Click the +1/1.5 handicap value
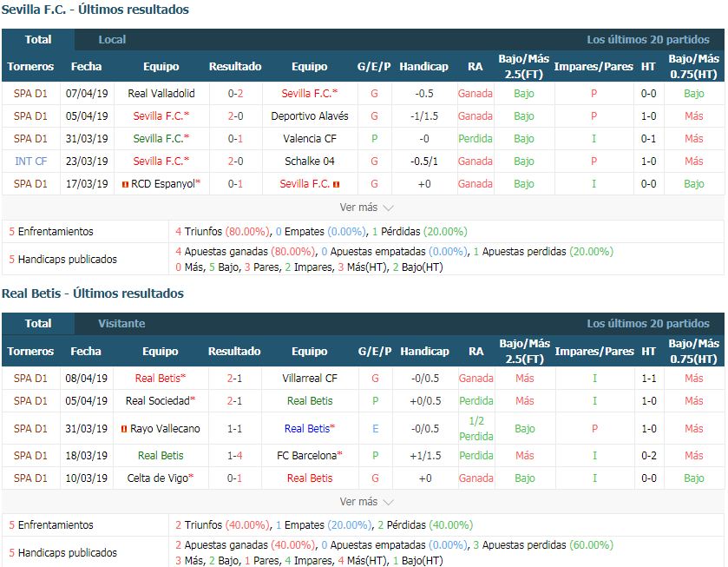This screenshot has height=567, width=728. (x=425, y=456)
